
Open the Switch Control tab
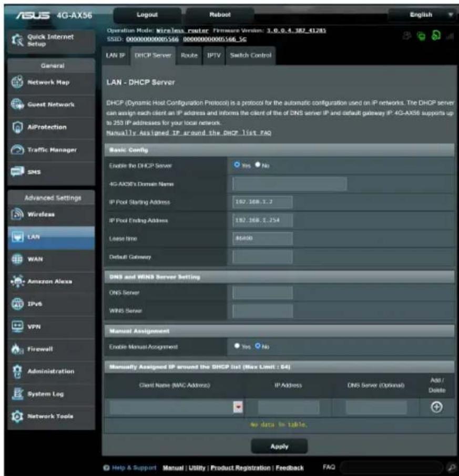pyautogui.click(x=251, y=56)
